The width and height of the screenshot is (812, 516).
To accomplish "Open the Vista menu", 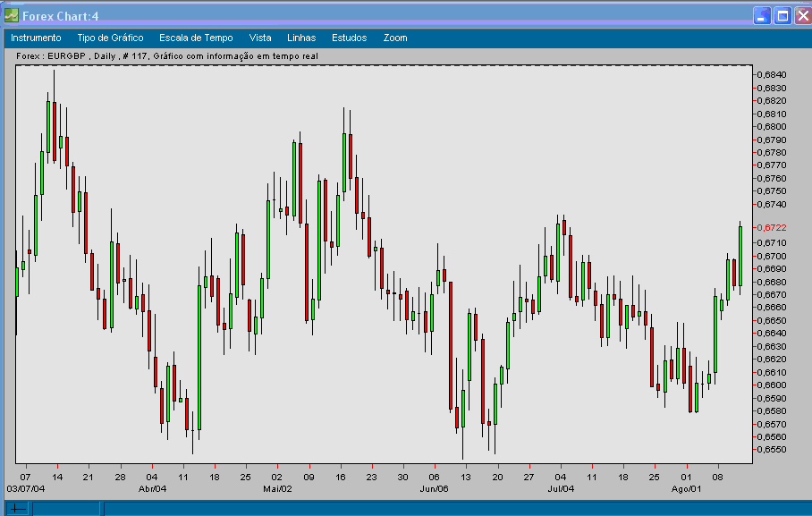I will (260, 38).
